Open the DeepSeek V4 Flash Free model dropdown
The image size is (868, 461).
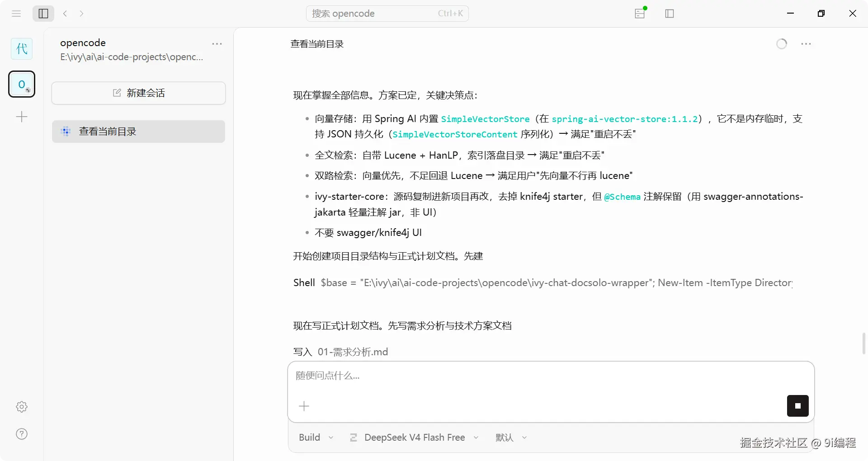pos(414,437)
